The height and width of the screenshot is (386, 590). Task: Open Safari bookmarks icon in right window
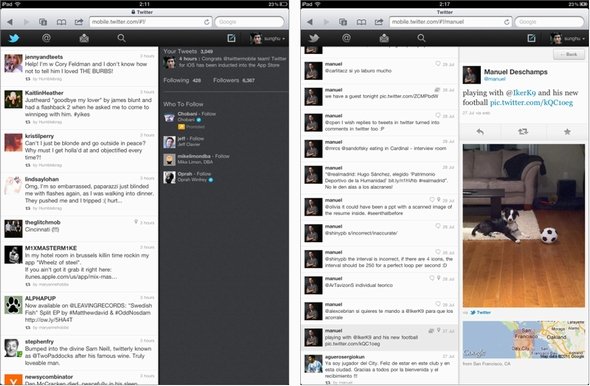pyautogui.click(x=361, y=22)
